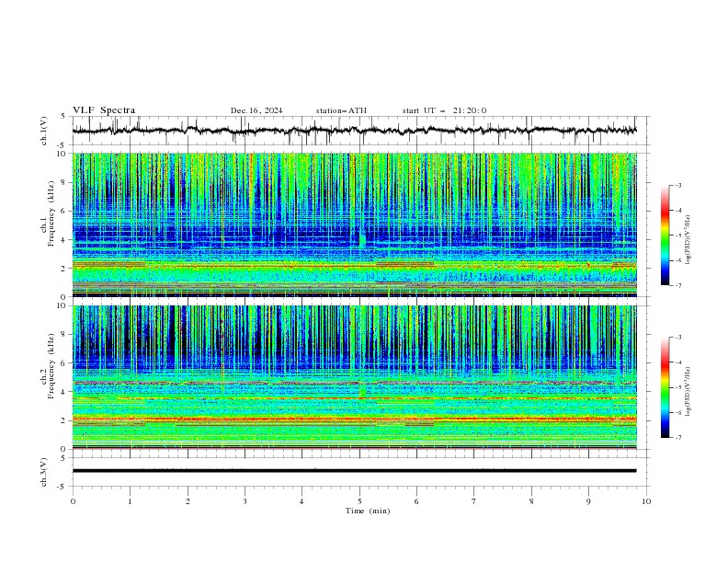The image size is (728, 563).
Task: Click the lower PSD color scale bar
Action: click(665, 387)
